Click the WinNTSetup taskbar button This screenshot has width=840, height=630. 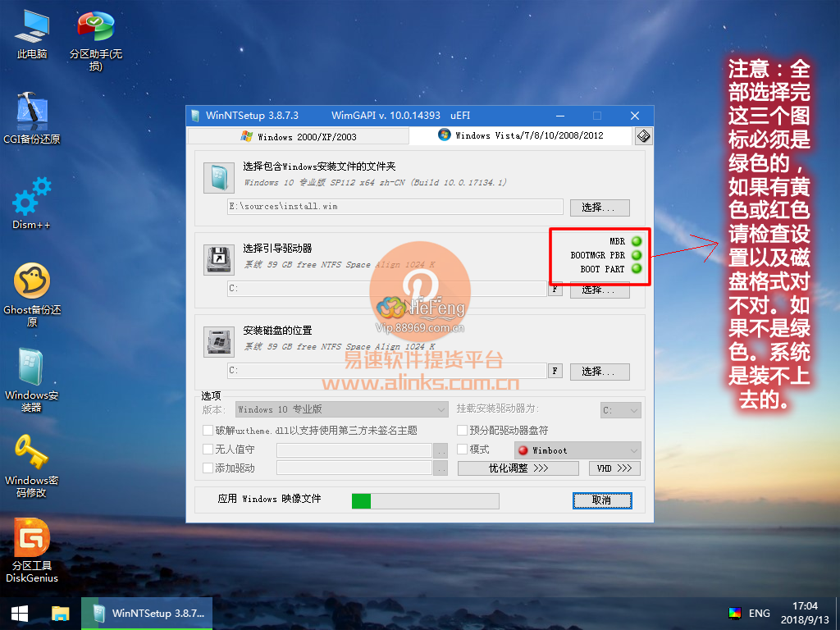pos(148,614)
